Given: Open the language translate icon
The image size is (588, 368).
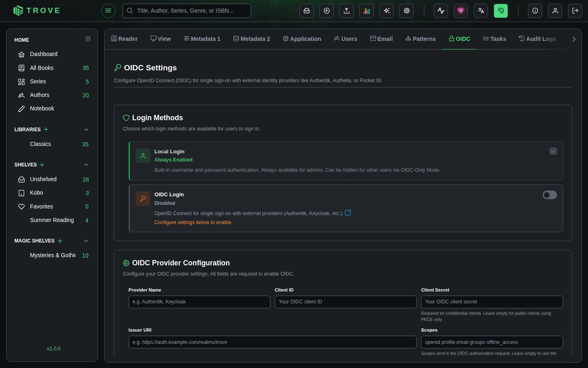Looking at the screenshot, I should click(x=481, y=11).
